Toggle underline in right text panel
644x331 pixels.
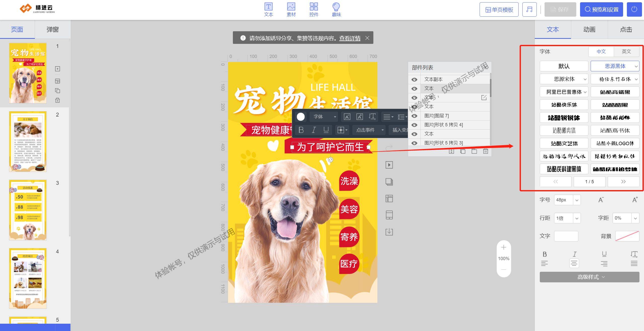coord(604,254)
